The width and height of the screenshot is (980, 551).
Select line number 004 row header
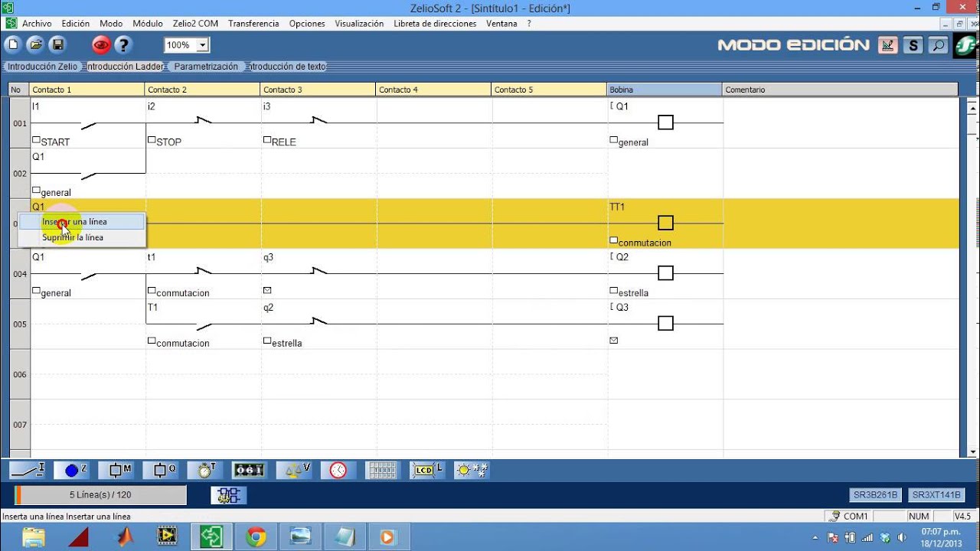(19, 274)
